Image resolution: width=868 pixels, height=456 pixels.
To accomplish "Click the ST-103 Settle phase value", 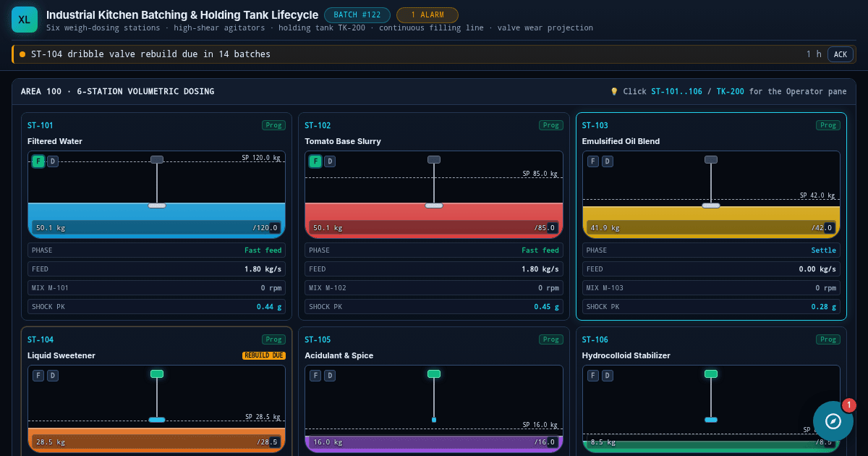I will [x=823, y=250].
